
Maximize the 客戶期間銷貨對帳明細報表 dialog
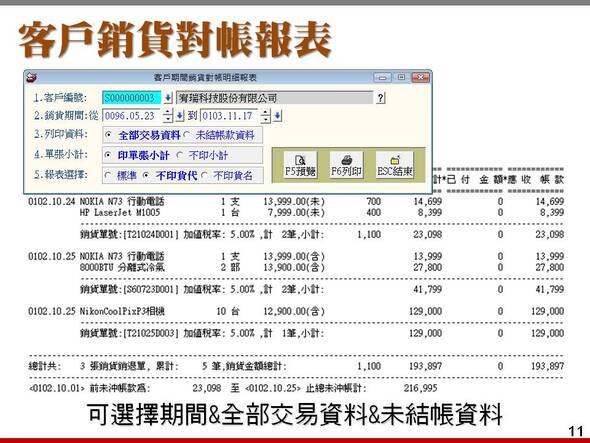[x=401, y=78]
